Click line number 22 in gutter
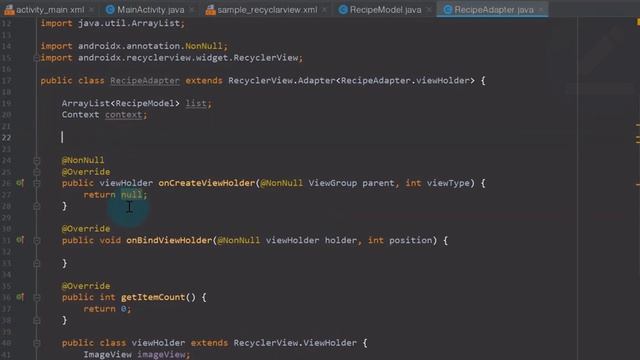The width and height of the screenshot is (640, 360). pyautogui.click(x=7, y=138)
